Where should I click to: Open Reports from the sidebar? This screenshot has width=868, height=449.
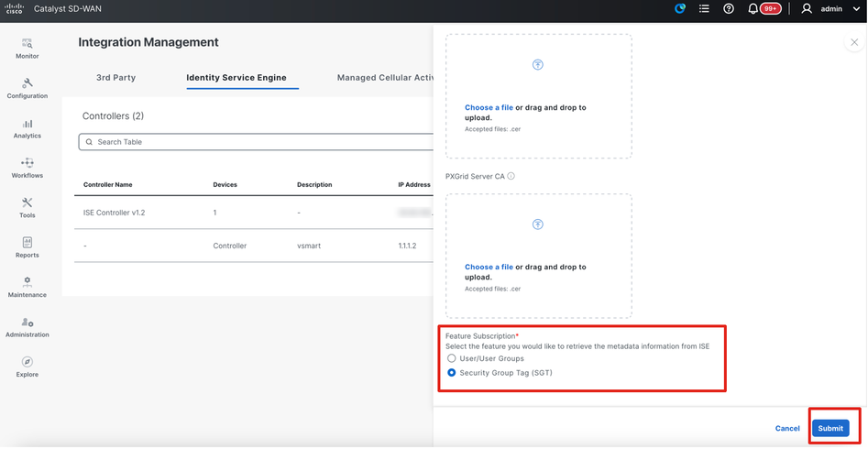click(x=27, y=248)
